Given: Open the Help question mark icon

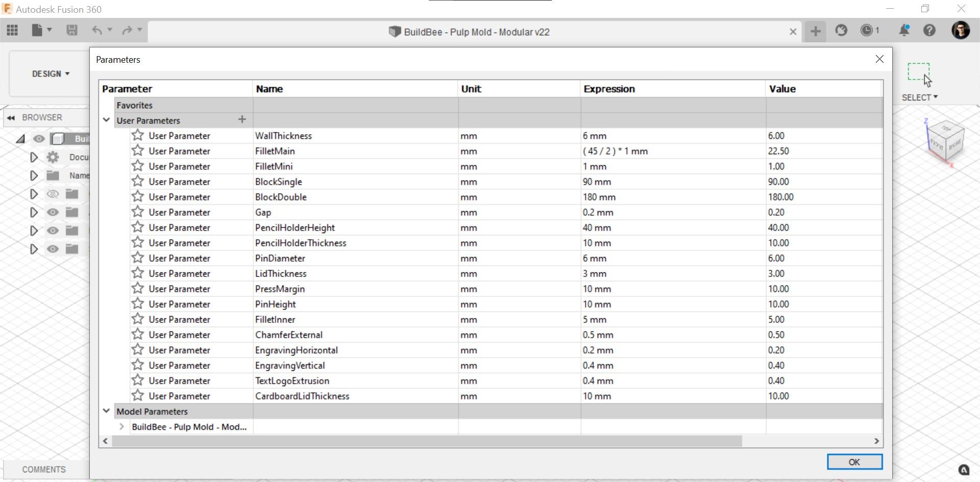Looking at the screenshot, I should click(x=929, y=31).
